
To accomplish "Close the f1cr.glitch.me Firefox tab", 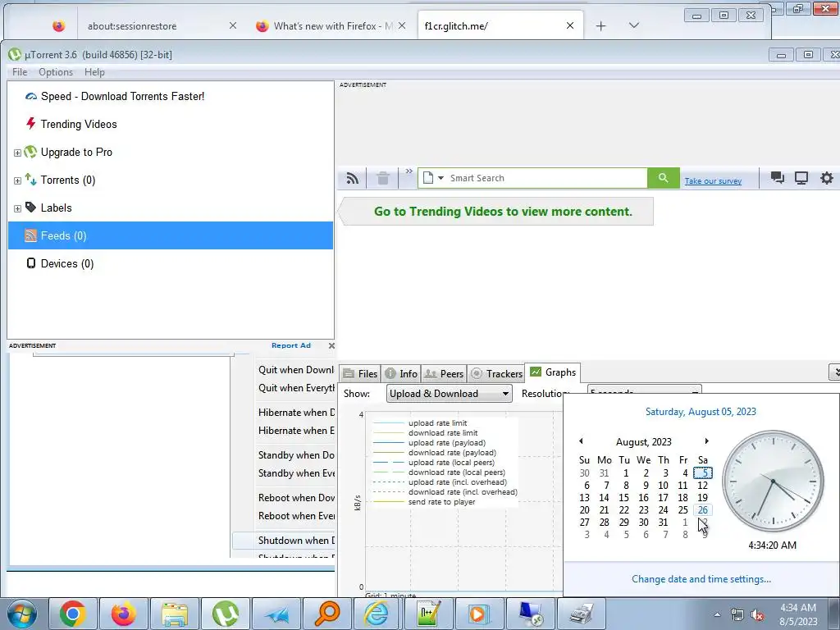I will pos(570,25).
